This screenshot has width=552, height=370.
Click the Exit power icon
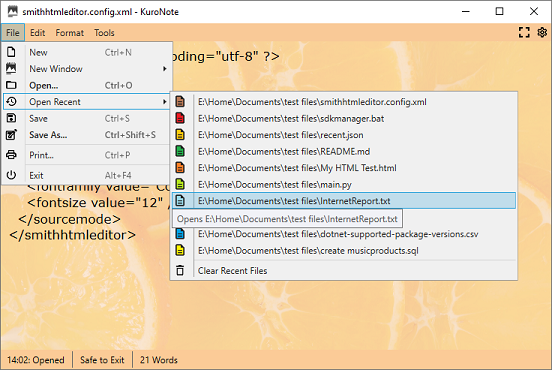11,175
